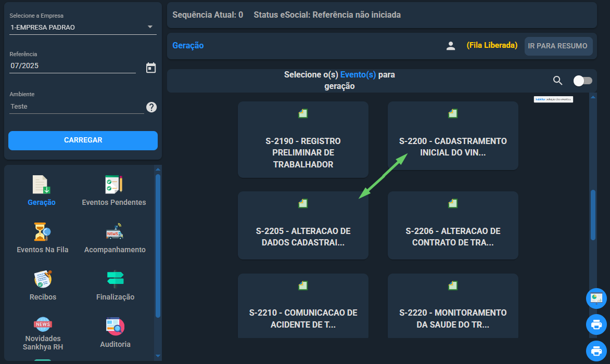Click events list scroll up arrow

click(593, 97)
